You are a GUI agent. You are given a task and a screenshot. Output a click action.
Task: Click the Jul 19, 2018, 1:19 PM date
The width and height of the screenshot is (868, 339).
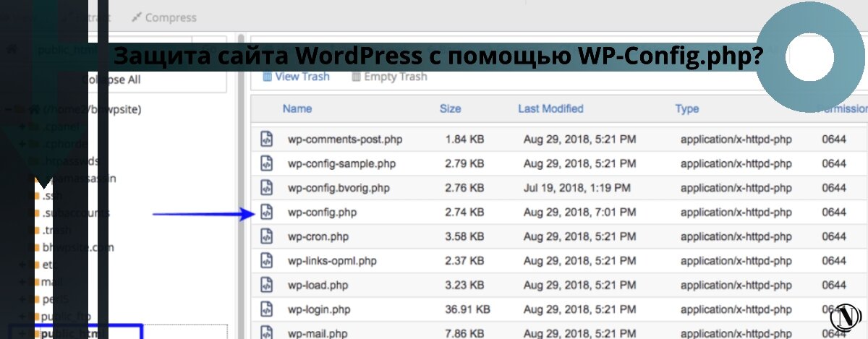click(x=576, y=188)
